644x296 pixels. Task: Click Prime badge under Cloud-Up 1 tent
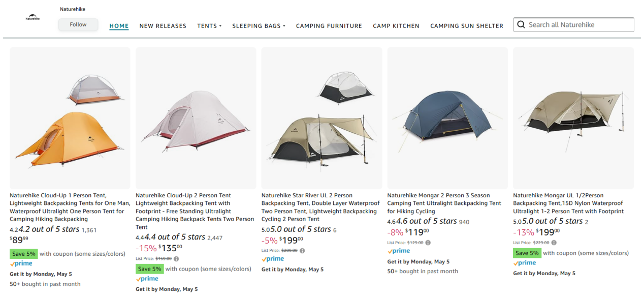21,264
